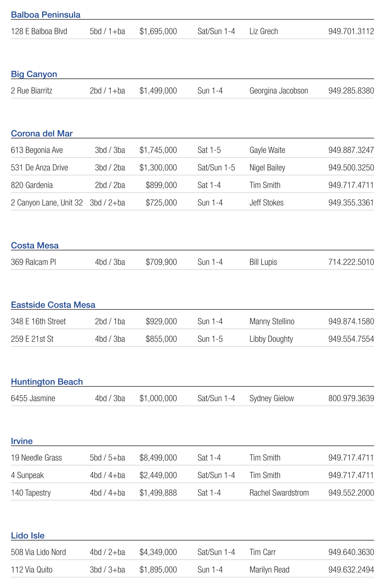Screen dimensions: 389x588
Task: Click the 2 Canyon Lane, Unit 32 address
Action: pyautogui.click(x=47, y=203)
